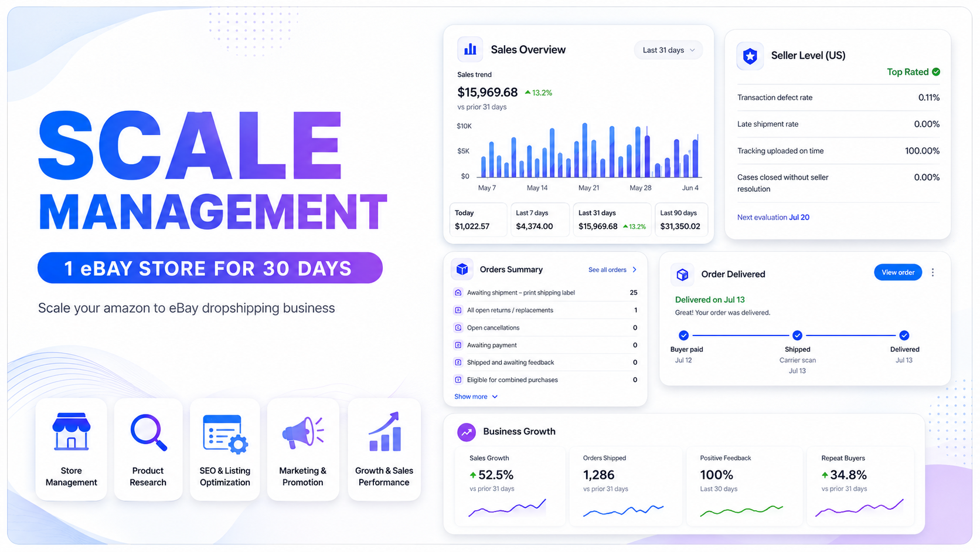Screen dimensions: 980x552
Task: Click the Delivered checkmark step
Action: pos(904,336)
